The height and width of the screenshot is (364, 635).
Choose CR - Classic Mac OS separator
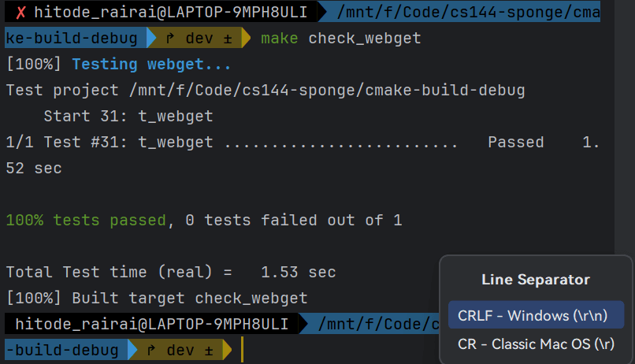pyautogui.click(x=536, y=344)
